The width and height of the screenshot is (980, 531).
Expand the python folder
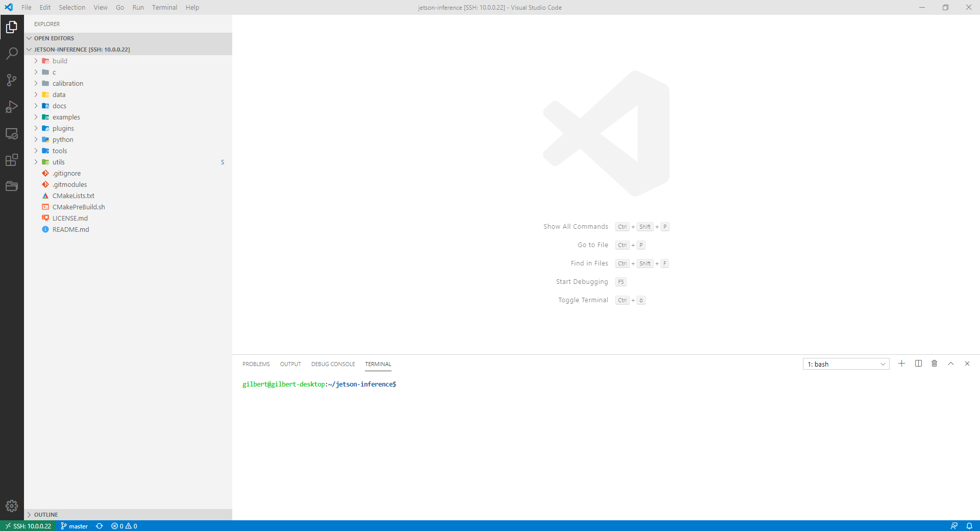pos(128,139)
